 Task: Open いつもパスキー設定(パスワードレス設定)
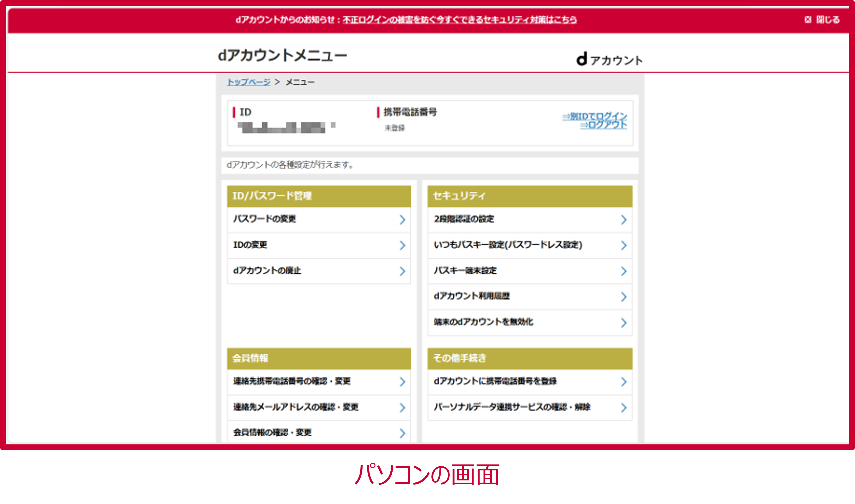[x=508, y=245]
